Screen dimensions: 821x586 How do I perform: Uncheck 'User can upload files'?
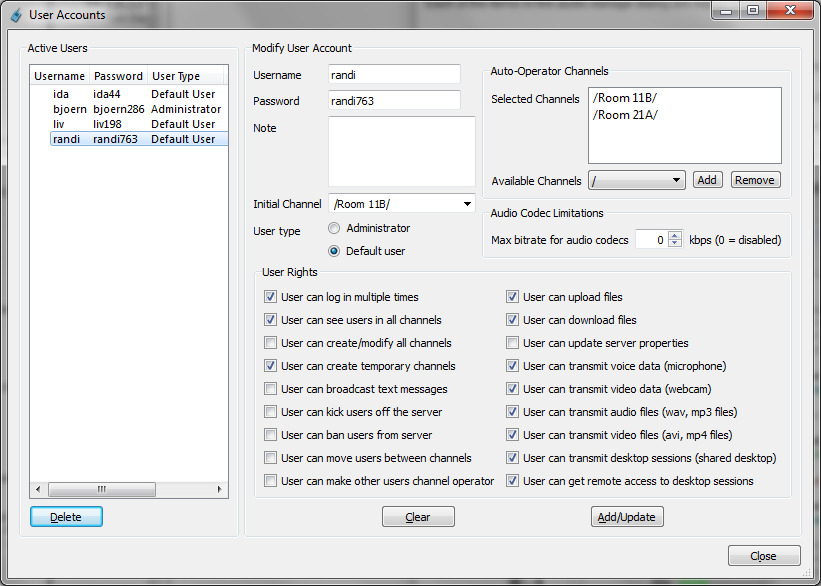[512, 297]
